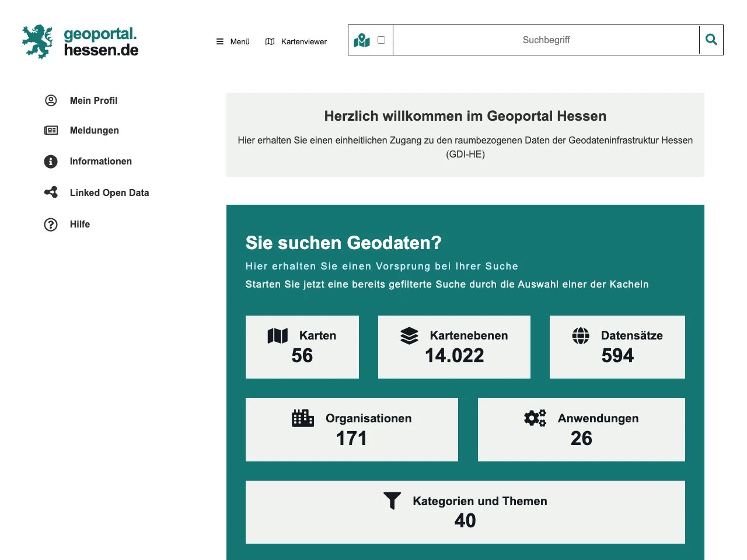Image resolution: width=747 pixels, height=560 pixels.
Task: Click the Kategorien und Themen filter icon
Action: [392, 501]
